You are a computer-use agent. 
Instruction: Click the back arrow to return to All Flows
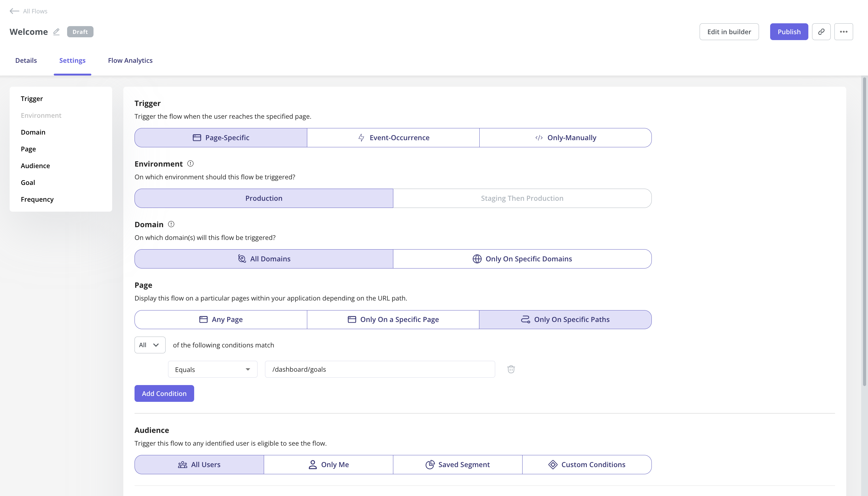tap(14, 11)
